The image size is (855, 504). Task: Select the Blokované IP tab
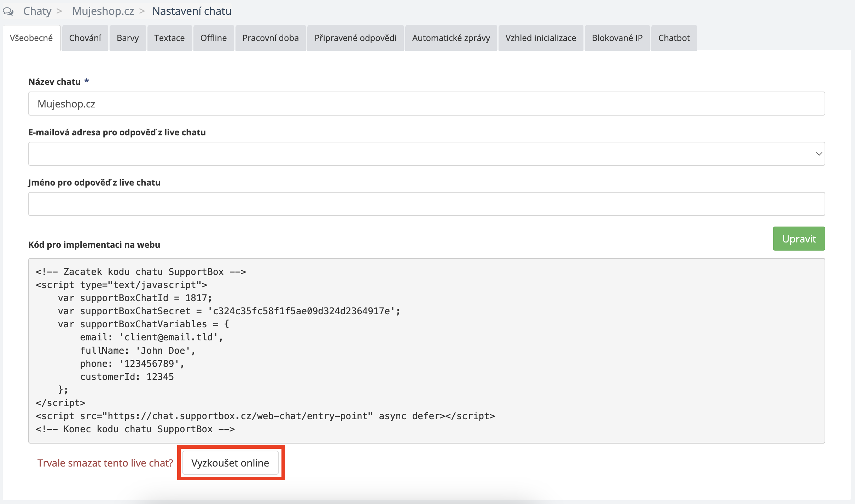click(617, 38)
